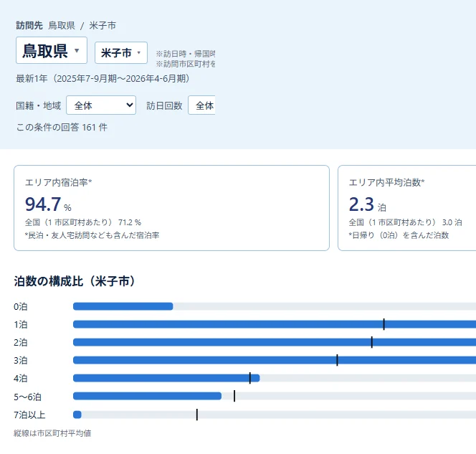Click the 7泊以上 bar in the chart
The height and width of the screenshot is (454, 476).
pos(77,415)
